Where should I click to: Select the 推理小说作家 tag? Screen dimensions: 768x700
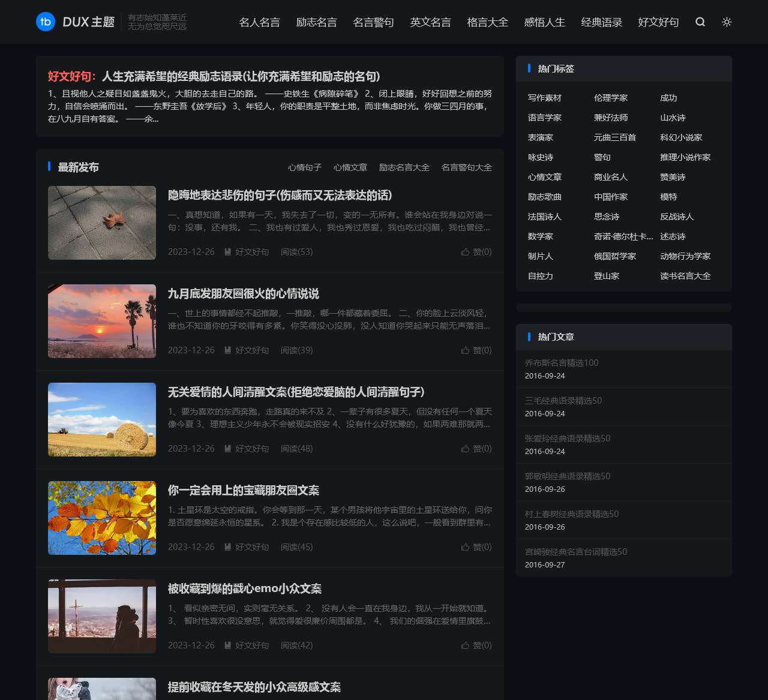685,157
